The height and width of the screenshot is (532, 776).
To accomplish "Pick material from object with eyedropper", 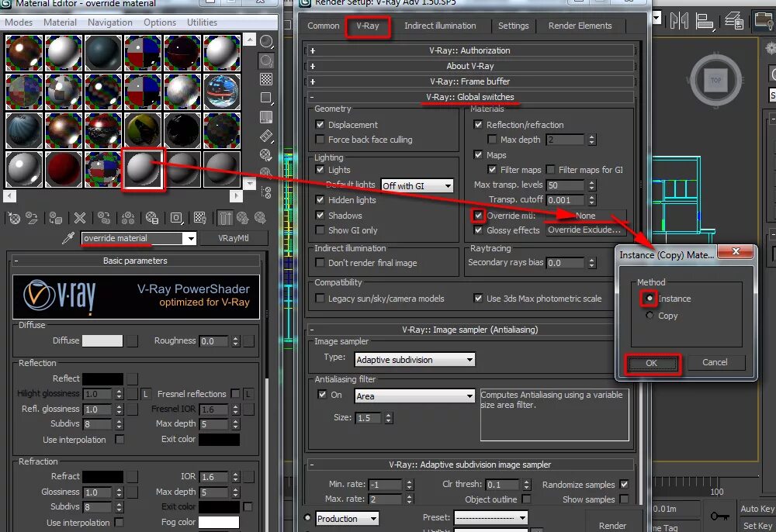I will point(68,238).
